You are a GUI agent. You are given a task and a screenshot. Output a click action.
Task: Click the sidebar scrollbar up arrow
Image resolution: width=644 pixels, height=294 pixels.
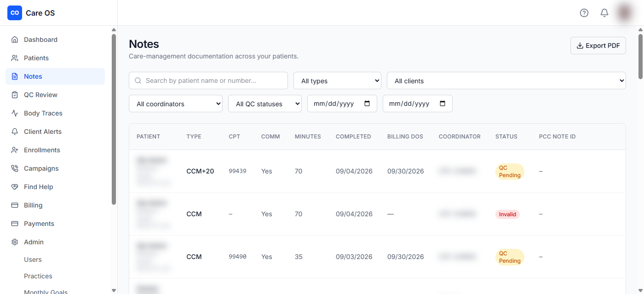coord(114,30)
